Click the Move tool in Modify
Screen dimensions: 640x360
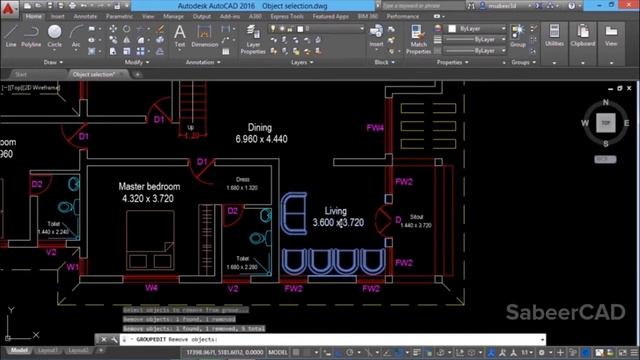113,29
